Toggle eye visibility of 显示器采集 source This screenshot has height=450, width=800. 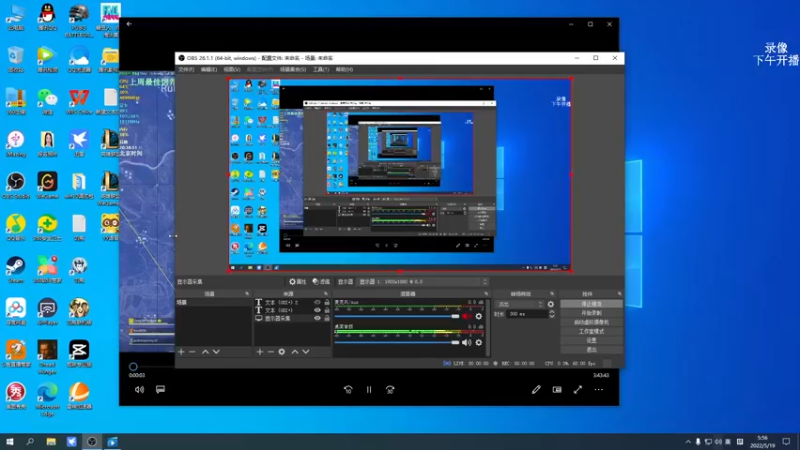(318, 318)
